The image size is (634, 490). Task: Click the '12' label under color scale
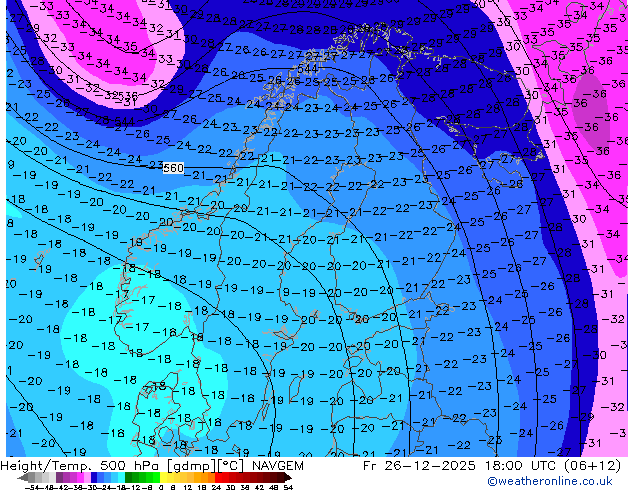[188, 487]
